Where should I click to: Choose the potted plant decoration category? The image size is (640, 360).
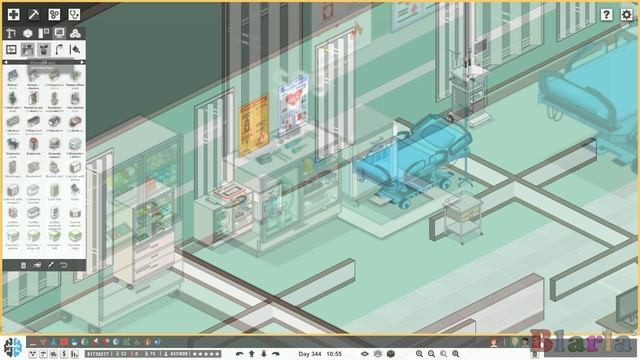click(43, 50)
